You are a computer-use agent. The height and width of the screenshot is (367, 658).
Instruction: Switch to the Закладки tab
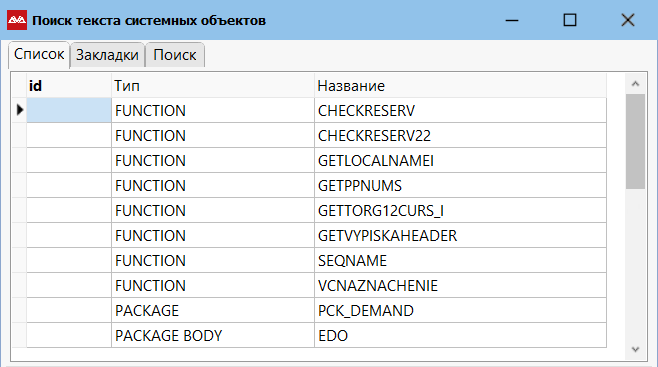tap(107, 55)
